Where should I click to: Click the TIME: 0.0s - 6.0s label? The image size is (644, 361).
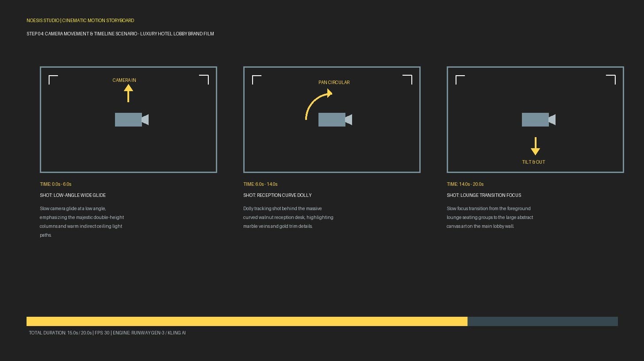pyautogui.click(x=55, y=184)
